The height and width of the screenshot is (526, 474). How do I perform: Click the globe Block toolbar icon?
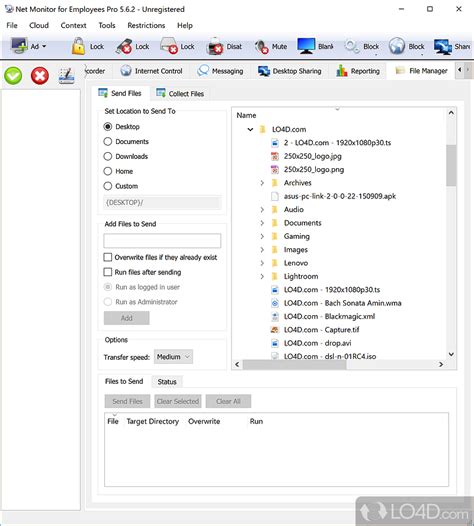tap(397, 46)
